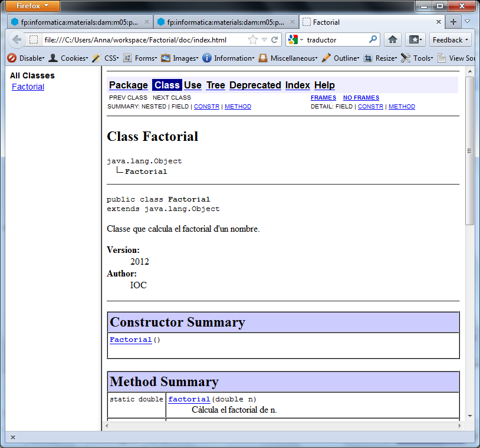Click the home icon in the toolbar

tap(393, 39)
